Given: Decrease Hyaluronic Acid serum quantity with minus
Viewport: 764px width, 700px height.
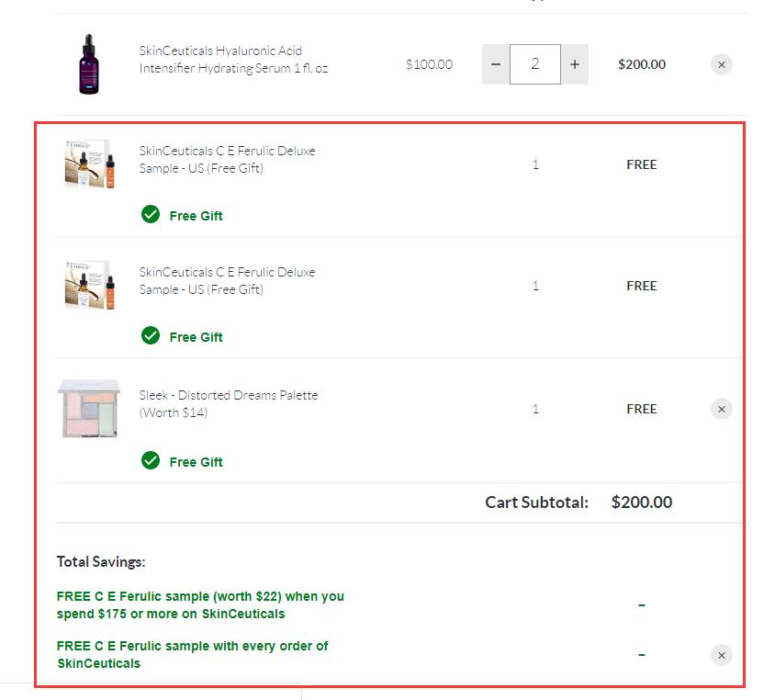Looking at the screenshot, I should pos(496,64).
